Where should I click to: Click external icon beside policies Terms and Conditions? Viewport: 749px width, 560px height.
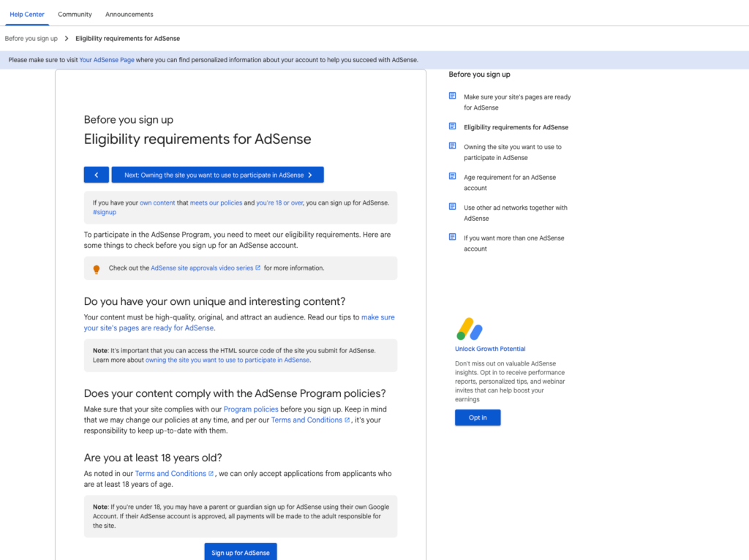point(347,420)
